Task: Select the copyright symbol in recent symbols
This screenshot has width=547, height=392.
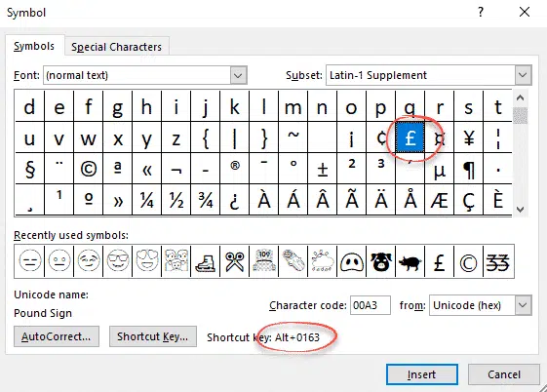Action: [468, 261]
